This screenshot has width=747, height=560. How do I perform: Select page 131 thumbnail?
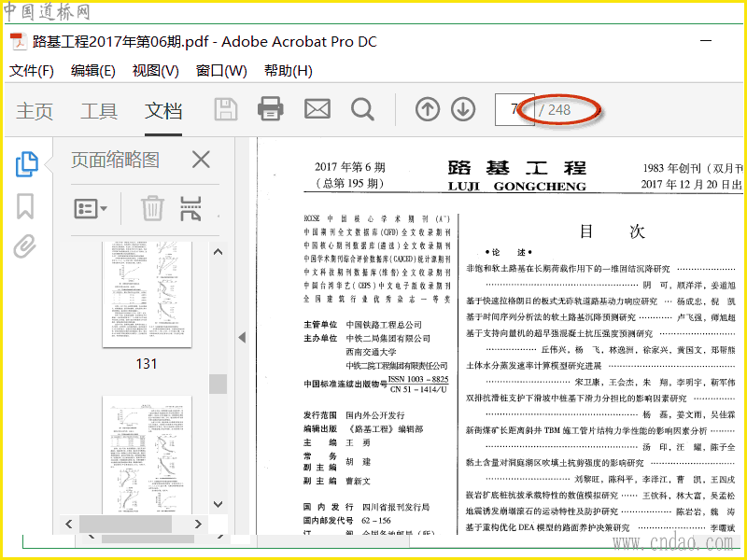click(x=148, y=294)
